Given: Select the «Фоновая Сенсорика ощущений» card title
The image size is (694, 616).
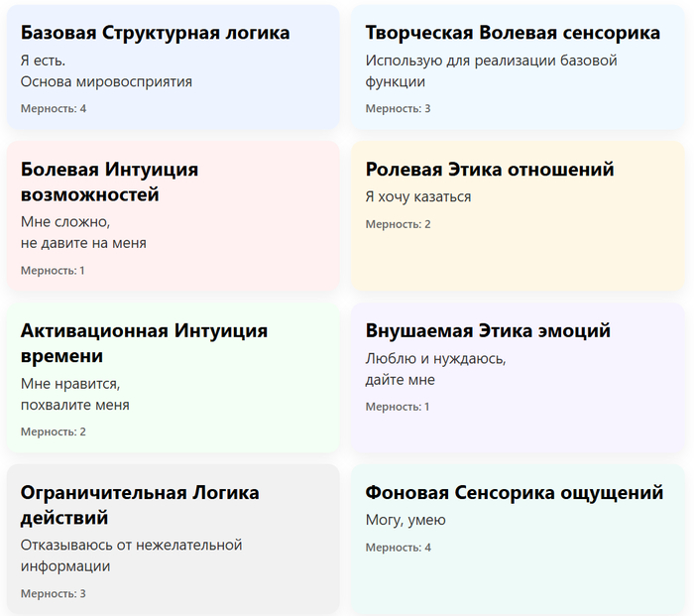Looking at the screenshot, I should [514, 492].
